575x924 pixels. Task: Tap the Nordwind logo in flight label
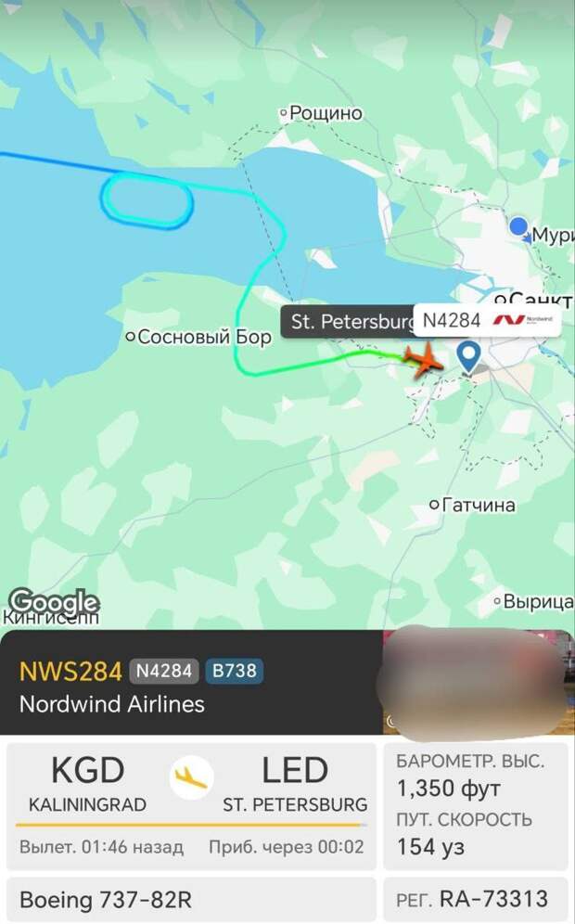pos(523,320)
